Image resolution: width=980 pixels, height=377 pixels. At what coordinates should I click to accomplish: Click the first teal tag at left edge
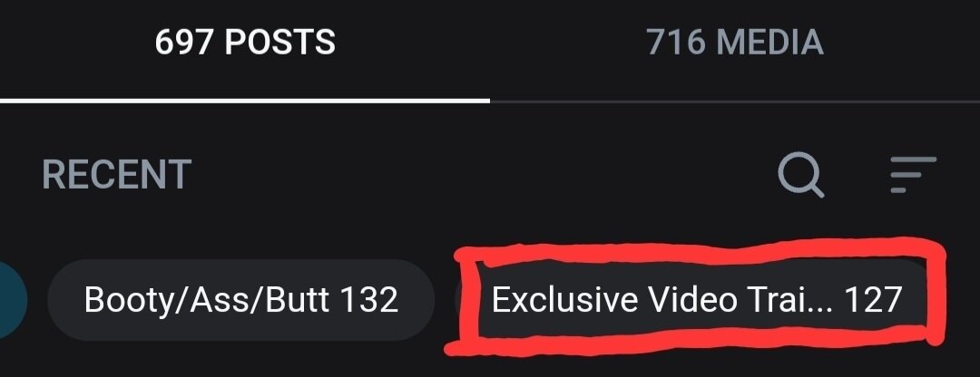pos(13,300)
